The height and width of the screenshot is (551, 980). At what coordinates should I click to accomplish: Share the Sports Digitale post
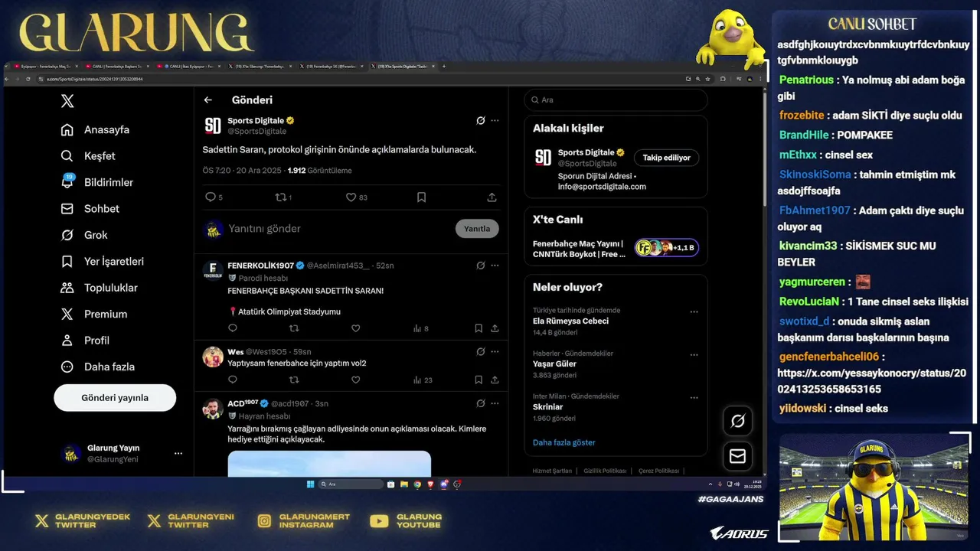pyautogui.click(x=492, y=197)
